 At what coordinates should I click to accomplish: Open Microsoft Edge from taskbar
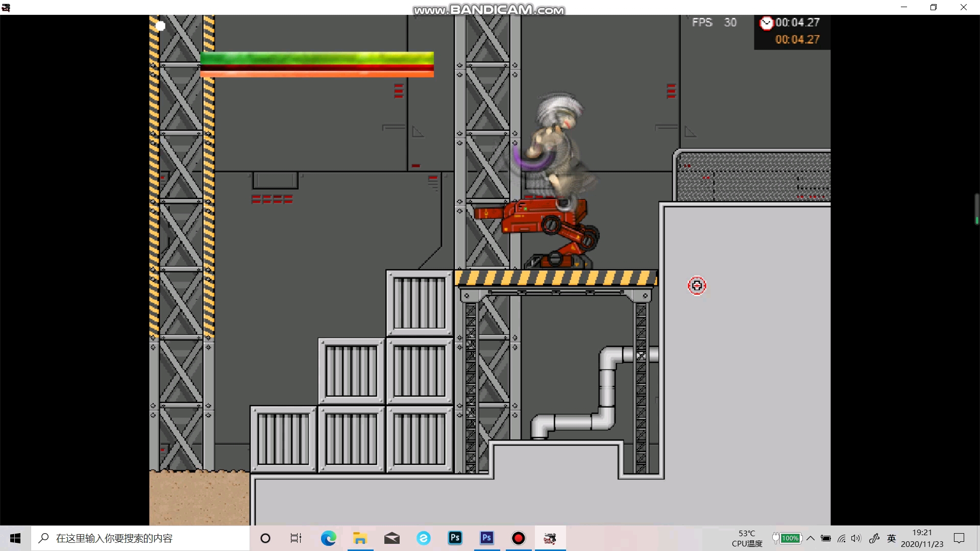tap(328, 538)
